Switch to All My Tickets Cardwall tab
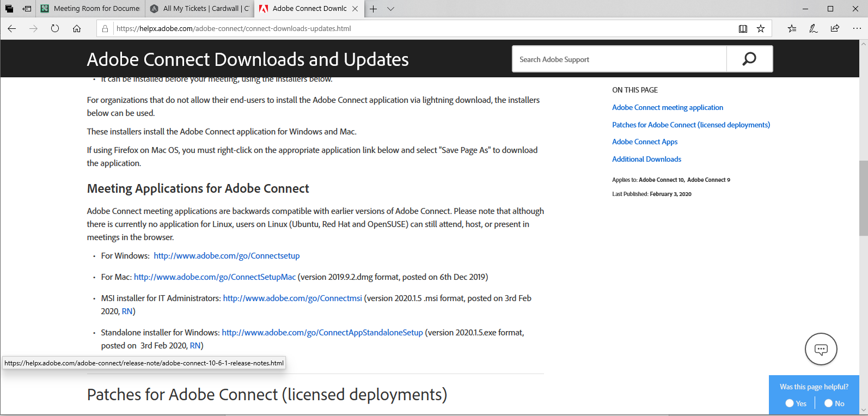868x416 pixels. pos(199,9)
